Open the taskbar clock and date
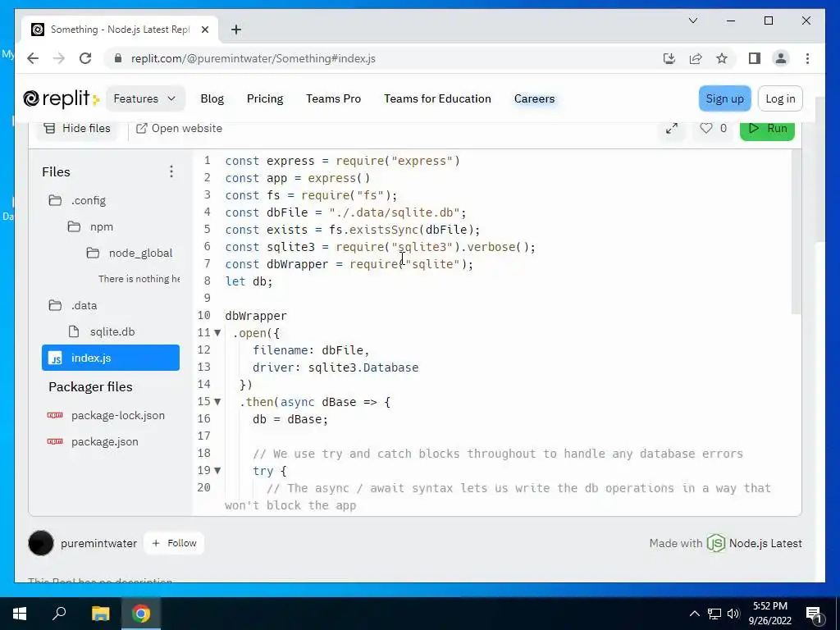Image resolution: width=840 pixels, height=630 pixels. click(x=769, y=614)
